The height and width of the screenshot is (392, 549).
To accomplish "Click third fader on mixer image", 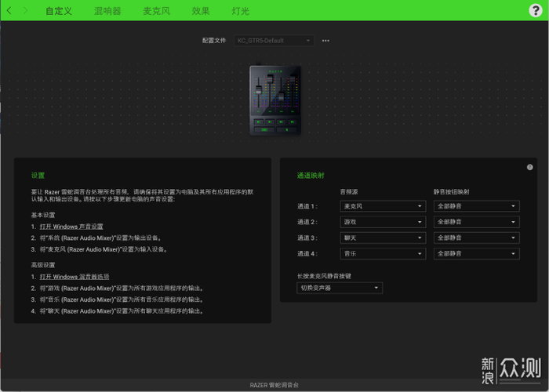I will pyautogui.click(x=281, y=96).
